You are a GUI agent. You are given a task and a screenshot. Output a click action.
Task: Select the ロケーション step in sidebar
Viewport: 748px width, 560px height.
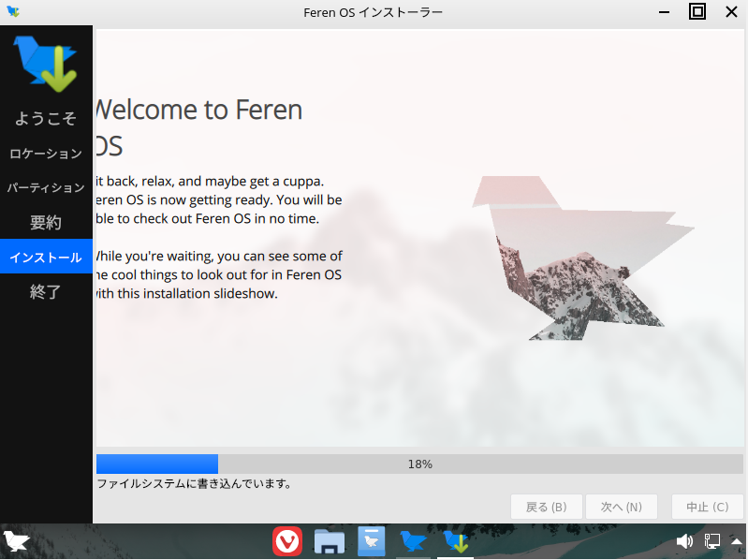tap(46, 154)
